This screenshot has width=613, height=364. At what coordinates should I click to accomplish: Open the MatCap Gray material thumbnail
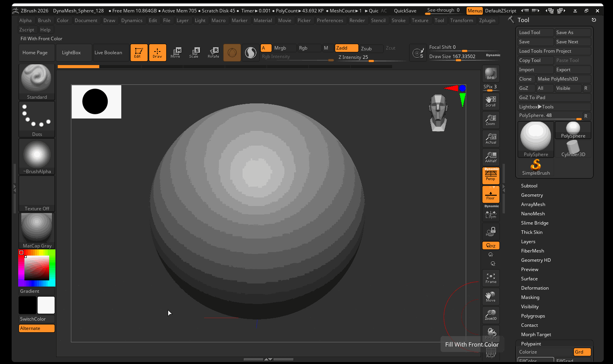pos(37,230)
